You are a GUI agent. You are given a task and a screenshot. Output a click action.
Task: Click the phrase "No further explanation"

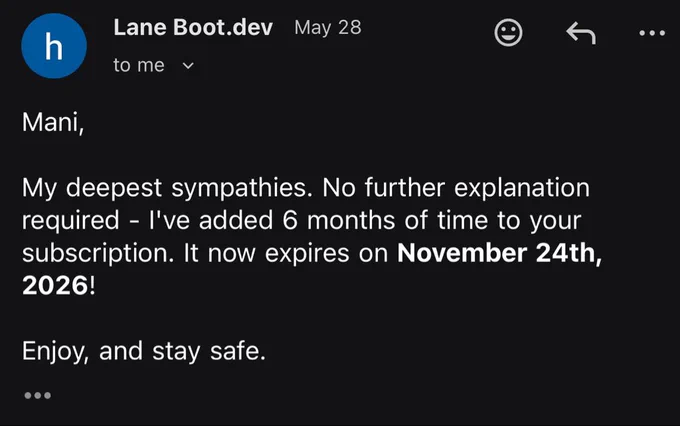[x=456, y=189]
